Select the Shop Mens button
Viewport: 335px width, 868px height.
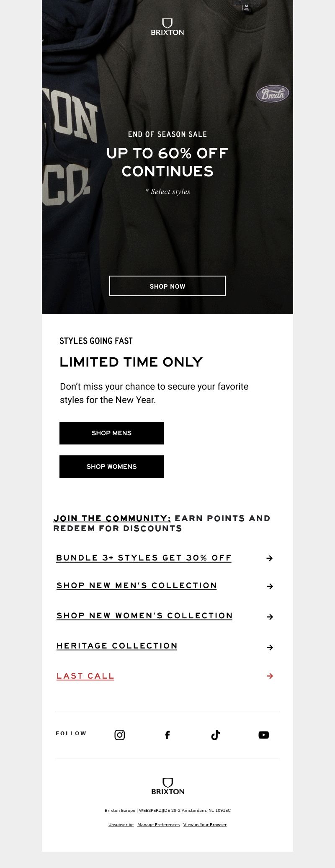(111, 433)
